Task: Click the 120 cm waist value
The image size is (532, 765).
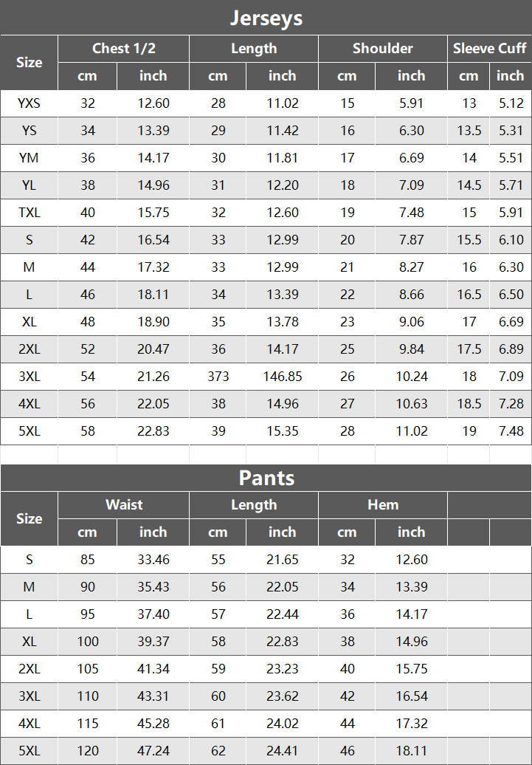Action: (87, 751)
